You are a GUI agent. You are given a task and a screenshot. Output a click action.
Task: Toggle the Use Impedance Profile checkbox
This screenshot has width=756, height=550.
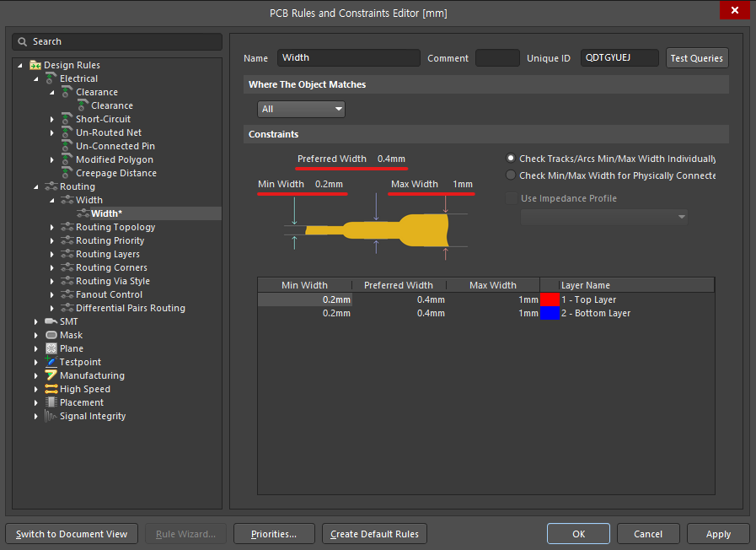tap(511, 198)
